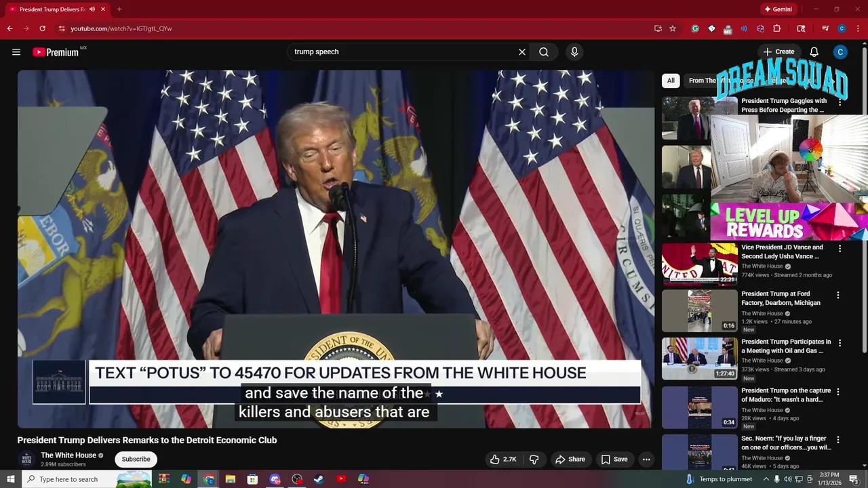
Task: Save the video to a playlist
Action: tap(614, 460)
